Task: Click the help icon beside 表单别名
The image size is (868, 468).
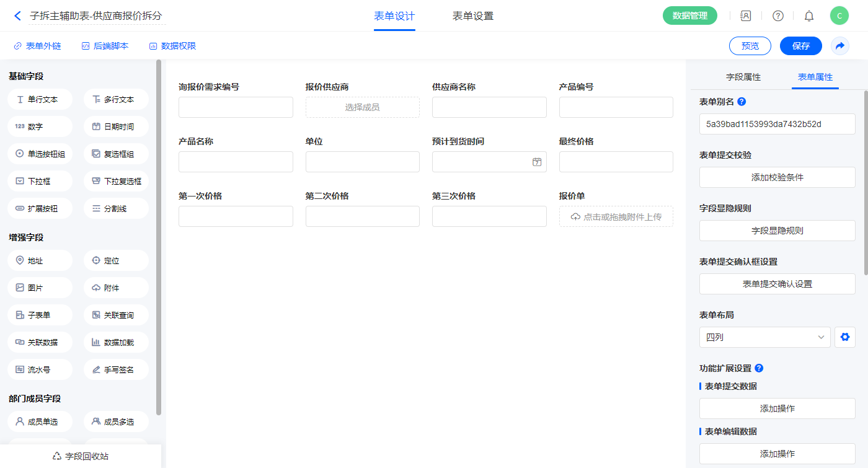Action: (x=742, y=102)
